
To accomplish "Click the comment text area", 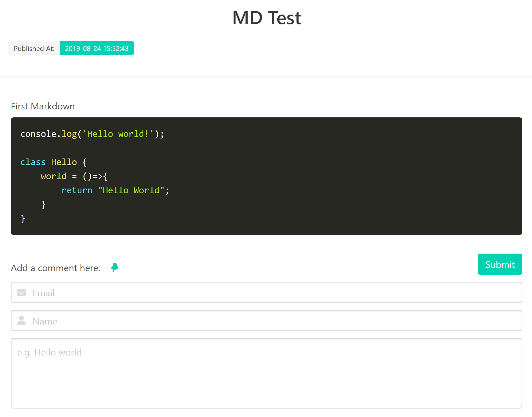I will click(267, 373).
